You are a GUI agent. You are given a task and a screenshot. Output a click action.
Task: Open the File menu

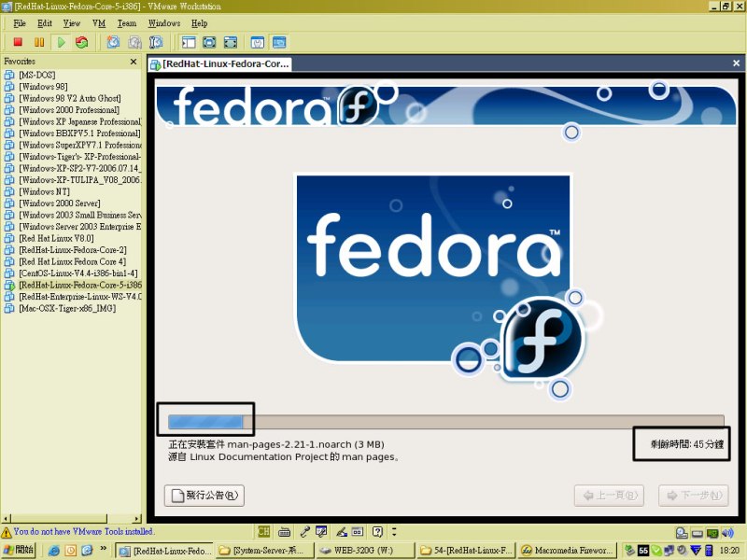point(20,23)
